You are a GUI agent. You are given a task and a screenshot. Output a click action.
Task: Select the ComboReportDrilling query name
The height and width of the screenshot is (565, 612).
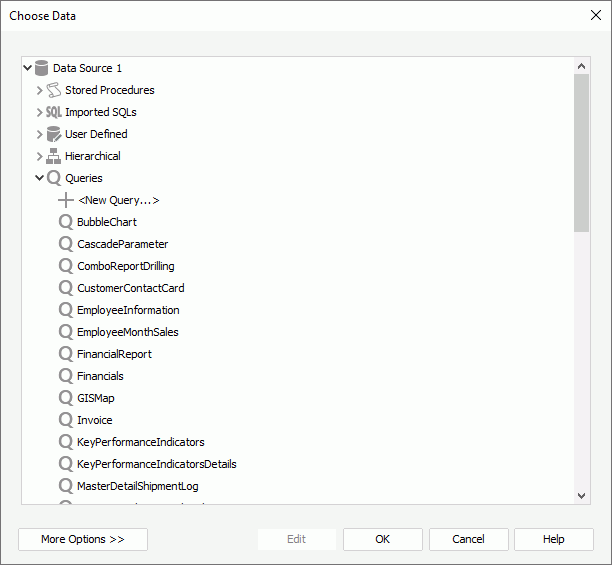pos(126,266)
